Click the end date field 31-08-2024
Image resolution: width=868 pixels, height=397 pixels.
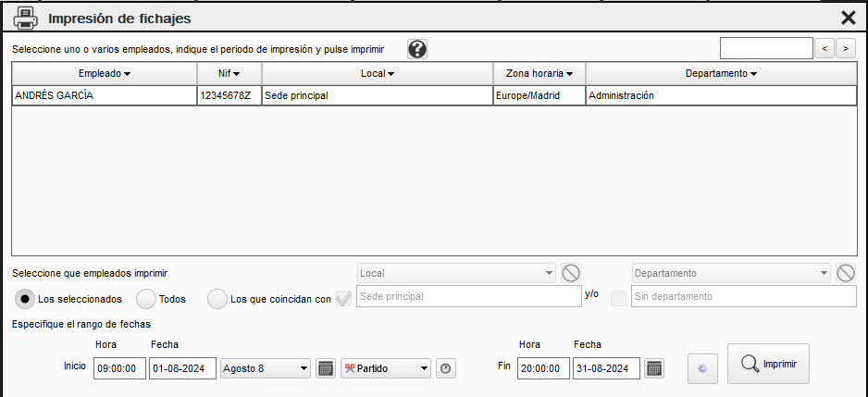606,368
